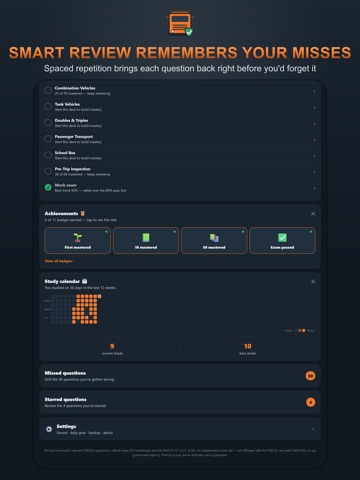
Task: Open the 10 mastered badge
Action: coord(146,240)
